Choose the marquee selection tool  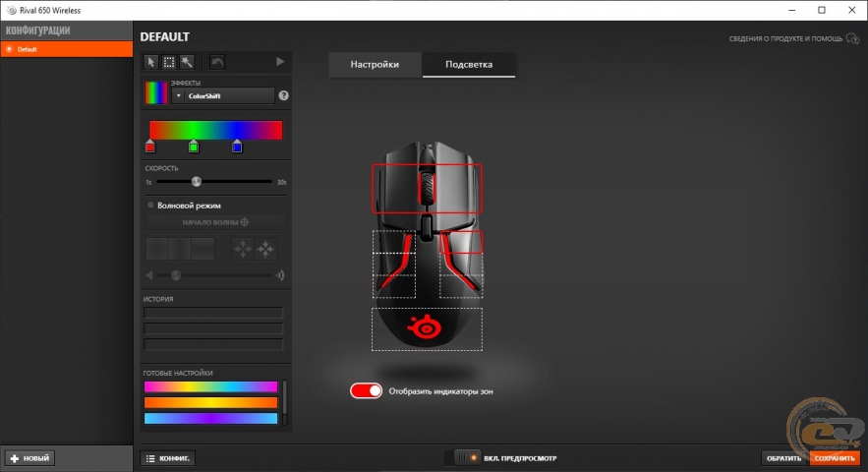[x=169, y=62]
